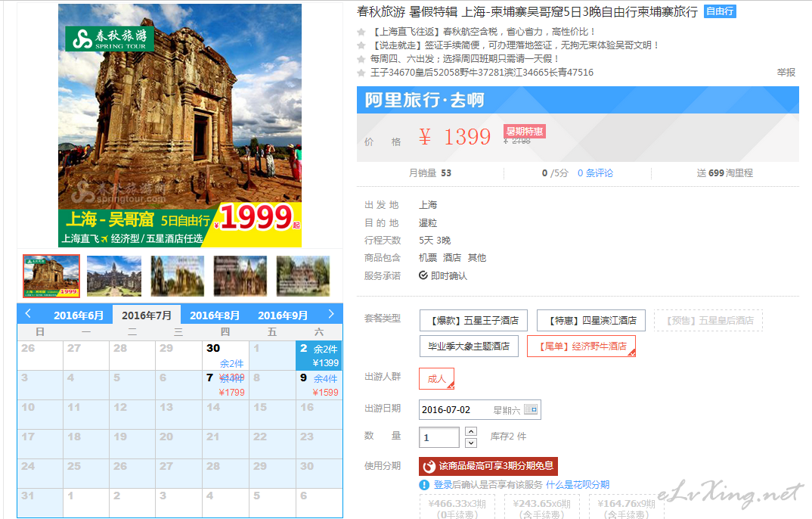Screen dimensions: 812x519
Task: Click the star icon before 王子34670
Action: [x=361, y=73]
